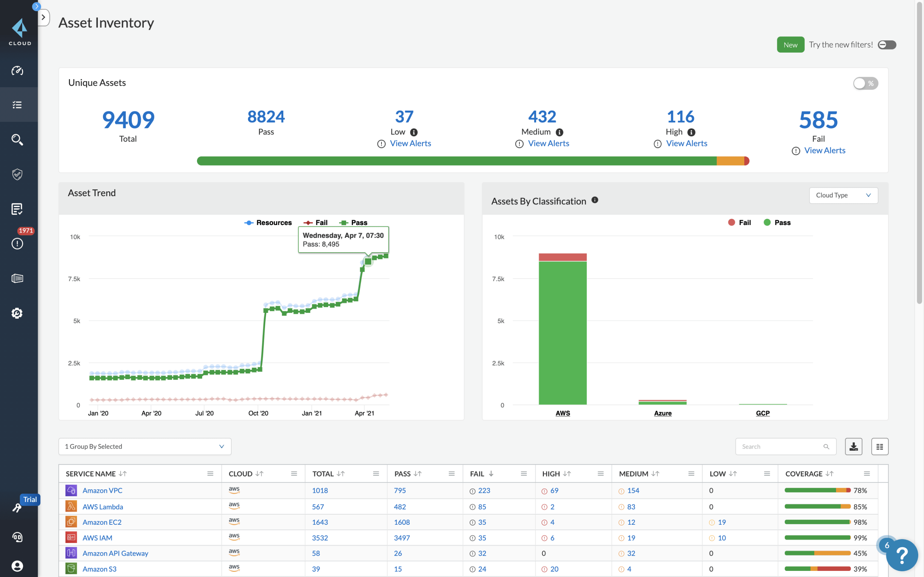Click the AWS classification bar in chart
This screenshot has height=577, width=924.
(563, 326)
